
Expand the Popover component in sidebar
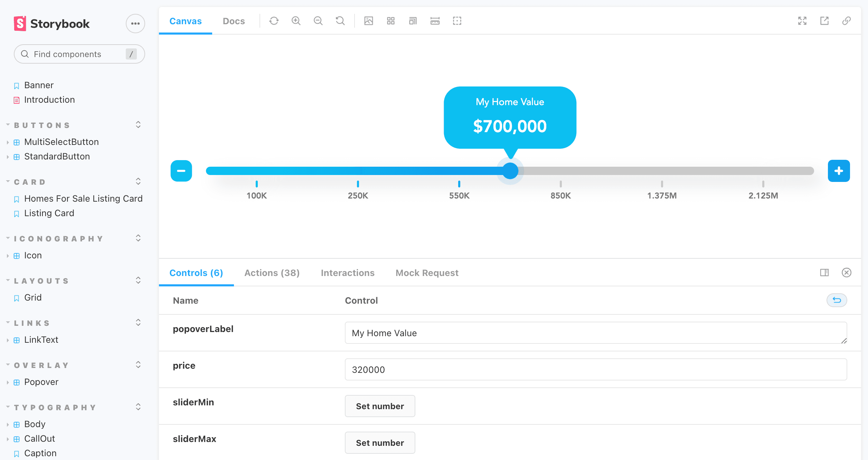point(41,382)
